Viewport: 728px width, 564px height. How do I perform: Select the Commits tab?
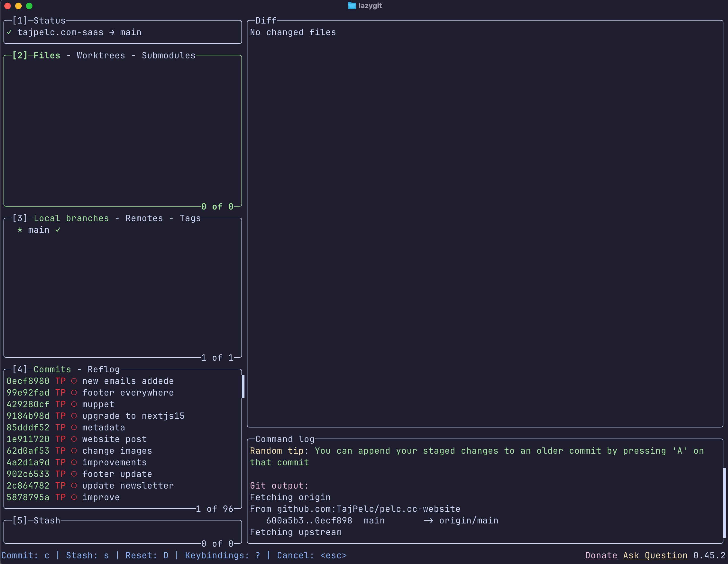coord(52,369)
